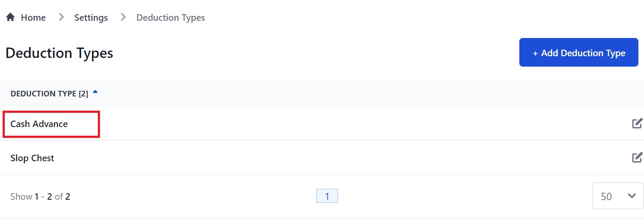Go to the Home breadcrumb link
The image size is (644, 220).
tap(33, 18)
